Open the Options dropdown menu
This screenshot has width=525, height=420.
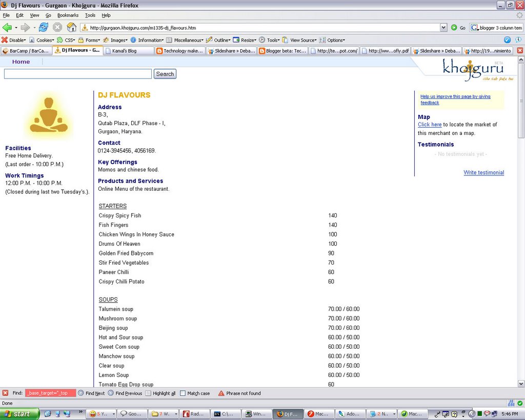[x=332, y=40]
